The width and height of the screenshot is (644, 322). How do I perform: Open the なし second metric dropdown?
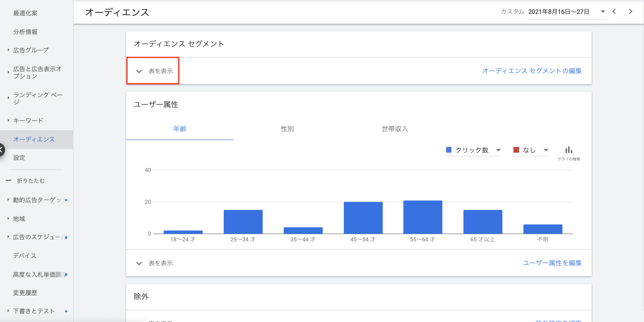point(546,150)
